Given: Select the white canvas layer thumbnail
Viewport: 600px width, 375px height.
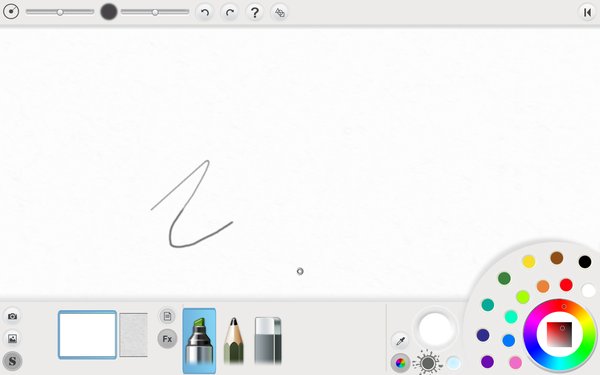Looking at the screenshot, I should coord(87,335).
